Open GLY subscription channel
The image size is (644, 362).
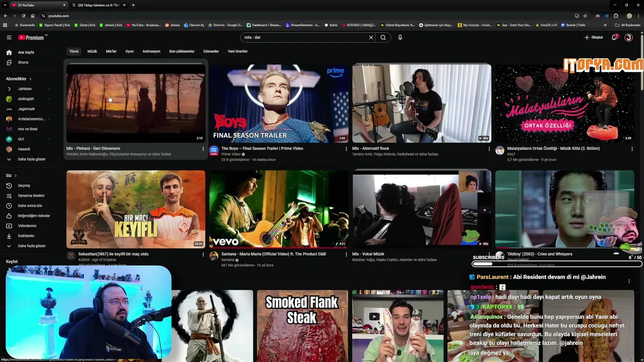click(x=21, y=139)
